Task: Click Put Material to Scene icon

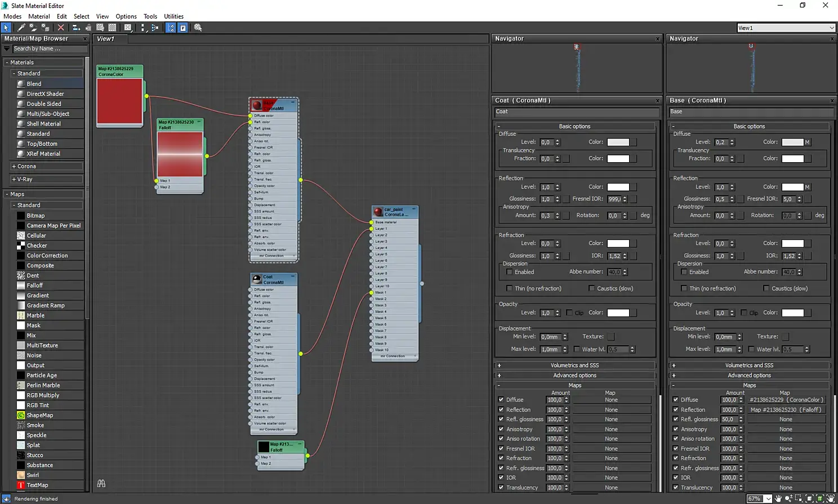Action: 33,28
